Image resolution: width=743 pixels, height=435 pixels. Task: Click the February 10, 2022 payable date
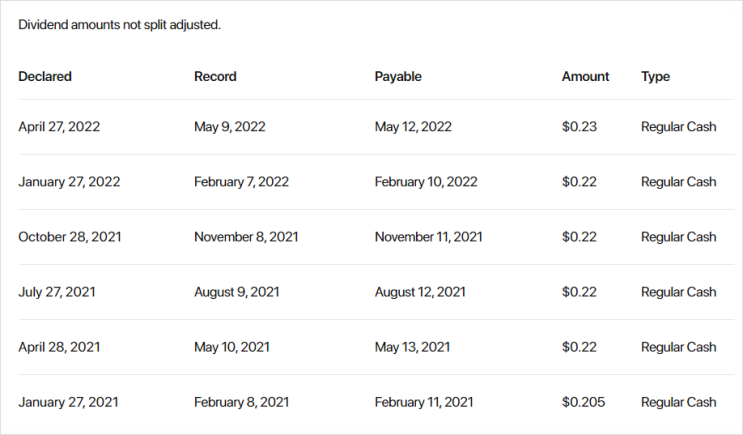pos(426,181)
